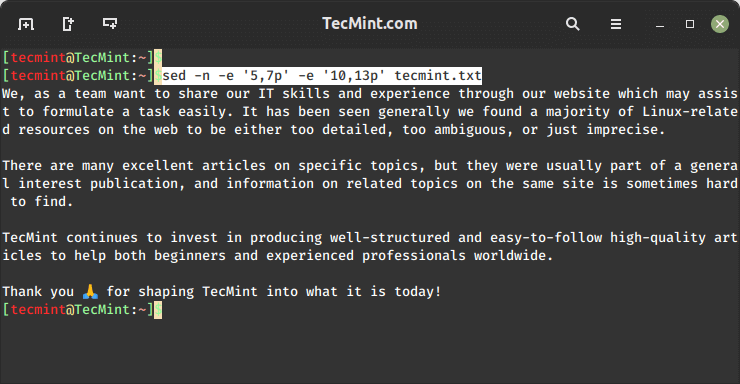Click the TecMint.com window title
740x384 pixels.
tap(370, 24)
